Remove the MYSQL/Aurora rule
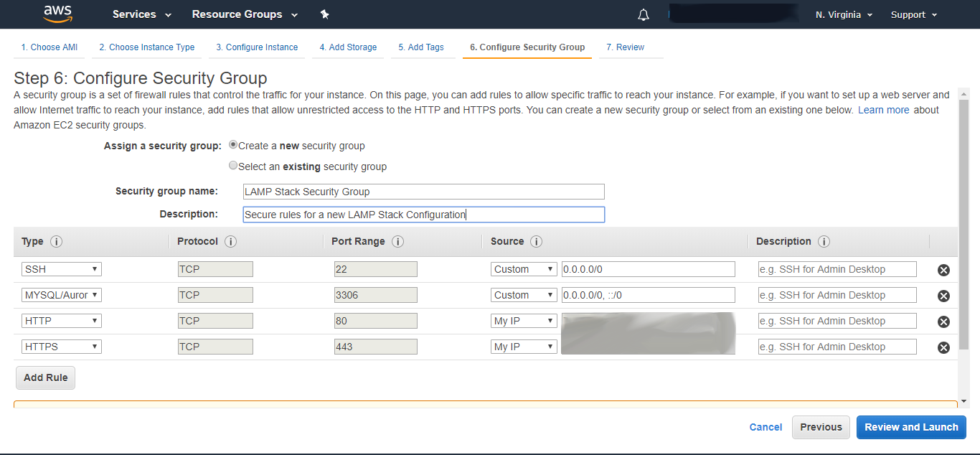This screenshot has width=980, height=455. (943, 296)
